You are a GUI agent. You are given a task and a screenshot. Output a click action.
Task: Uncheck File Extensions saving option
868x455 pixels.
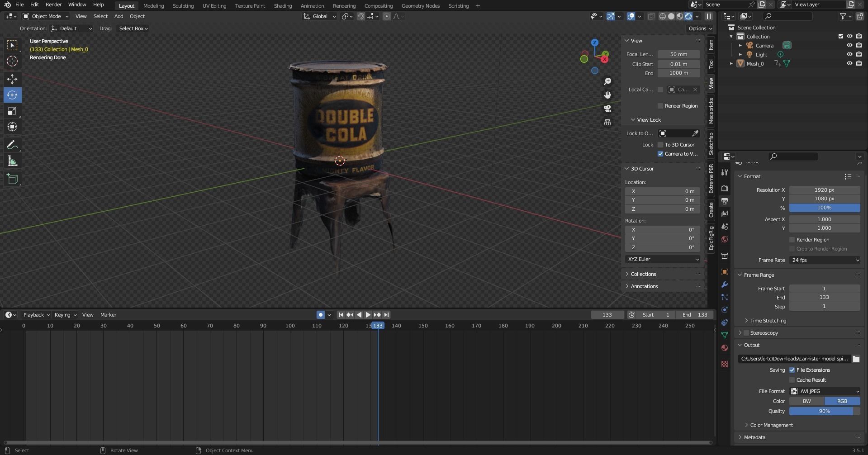pyautogui.click(x=792, y=370)
